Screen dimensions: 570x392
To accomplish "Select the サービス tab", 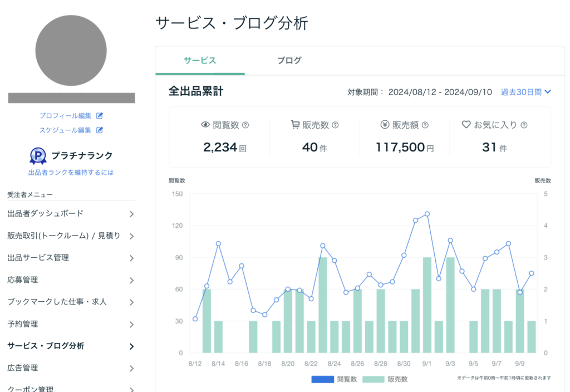I will coord(200,61).
